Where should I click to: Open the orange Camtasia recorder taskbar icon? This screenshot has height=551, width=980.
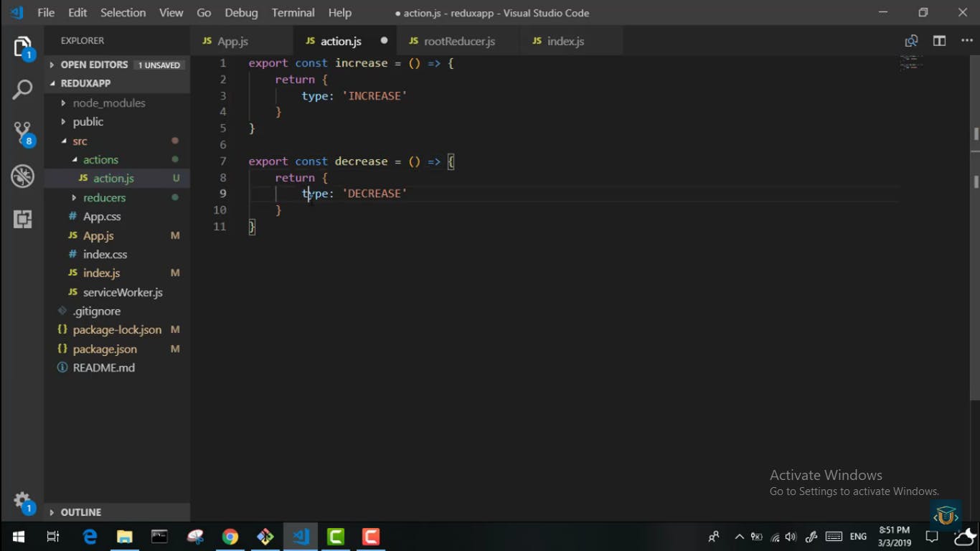[x=371, y=537]
